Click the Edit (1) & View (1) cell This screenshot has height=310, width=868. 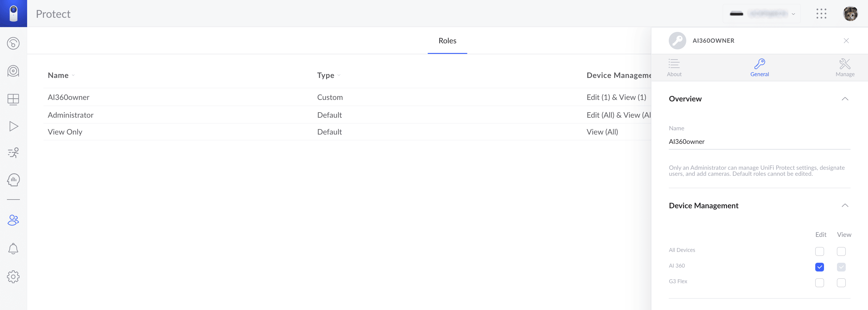616,97
